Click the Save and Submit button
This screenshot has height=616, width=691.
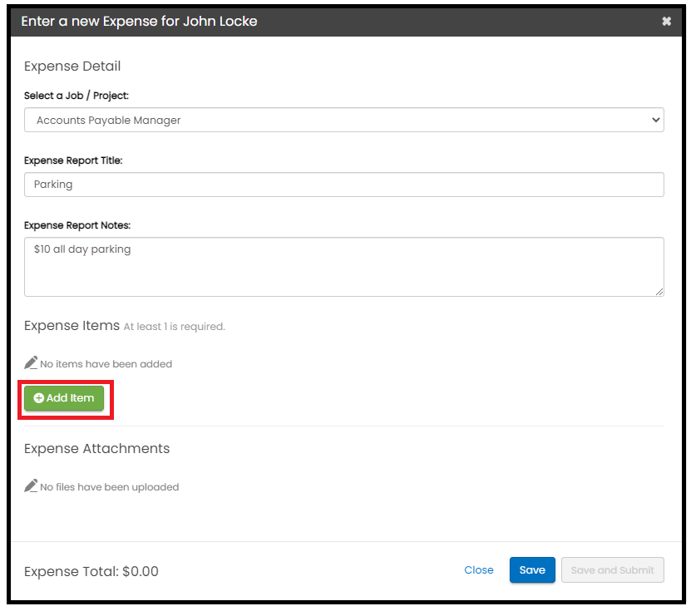pos(613,569)
